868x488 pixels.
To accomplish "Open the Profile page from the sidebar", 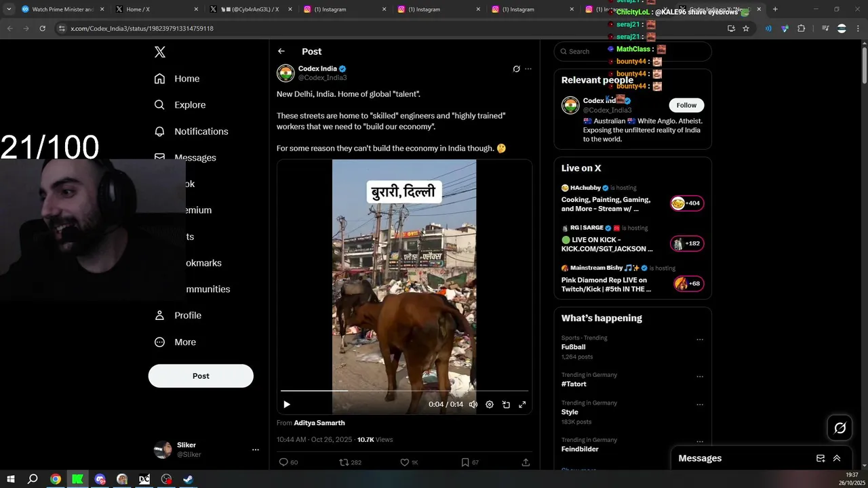I will [x=178, y=315].
